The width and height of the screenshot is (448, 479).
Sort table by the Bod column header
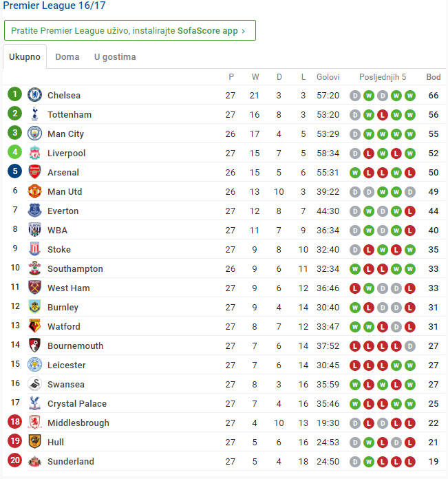[x=434, y=77]
